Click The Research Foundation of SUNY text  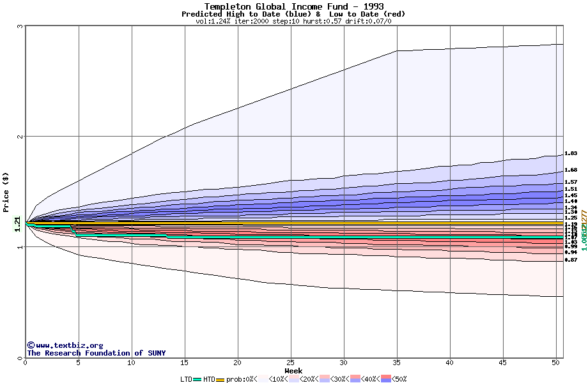(96, 353)
